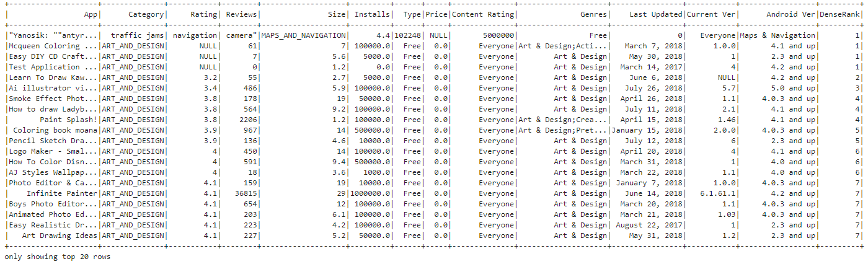The height and width of the screenshot is (264, 868).
Task: Select the 'Smoke Effect Phot...' app name
Action: [53, 99]
